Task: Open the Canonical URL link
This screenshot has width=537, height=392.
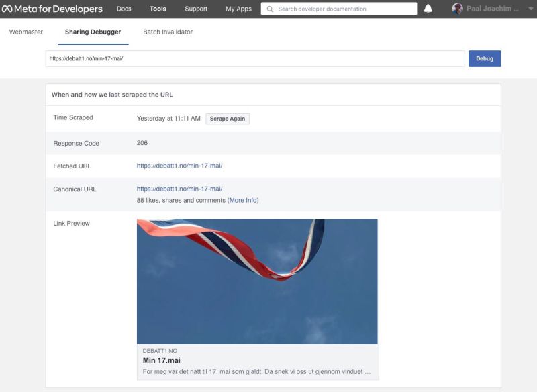Action: coord(179,189)
